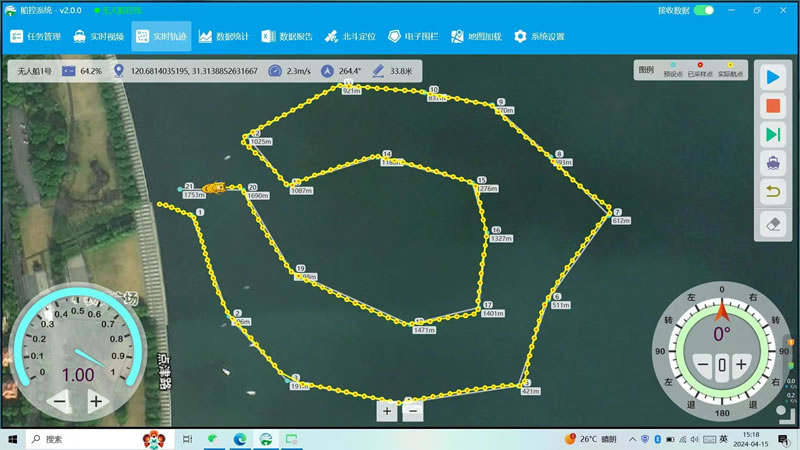800x450 pixels.
Task: Decrease speed with gauge minus button
Action: coord(58,401)
